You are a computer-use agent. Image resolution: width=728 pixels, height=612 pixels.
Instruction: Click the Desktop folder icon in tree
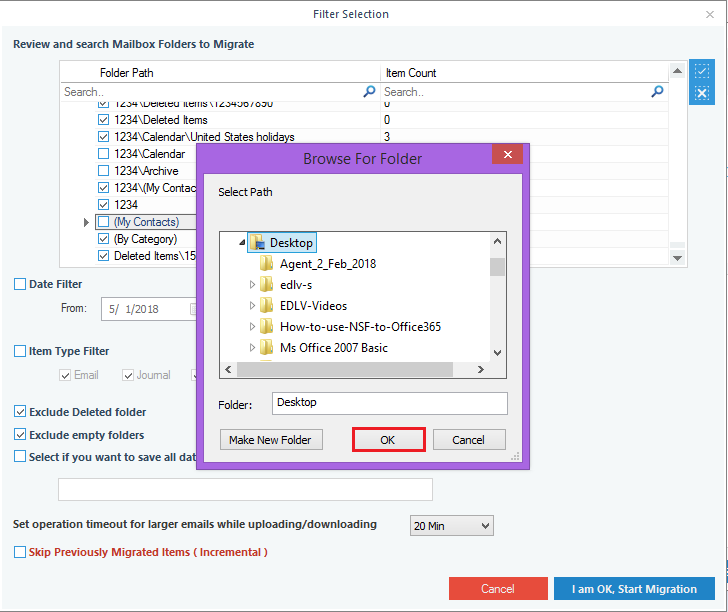(x=257, y=242)
